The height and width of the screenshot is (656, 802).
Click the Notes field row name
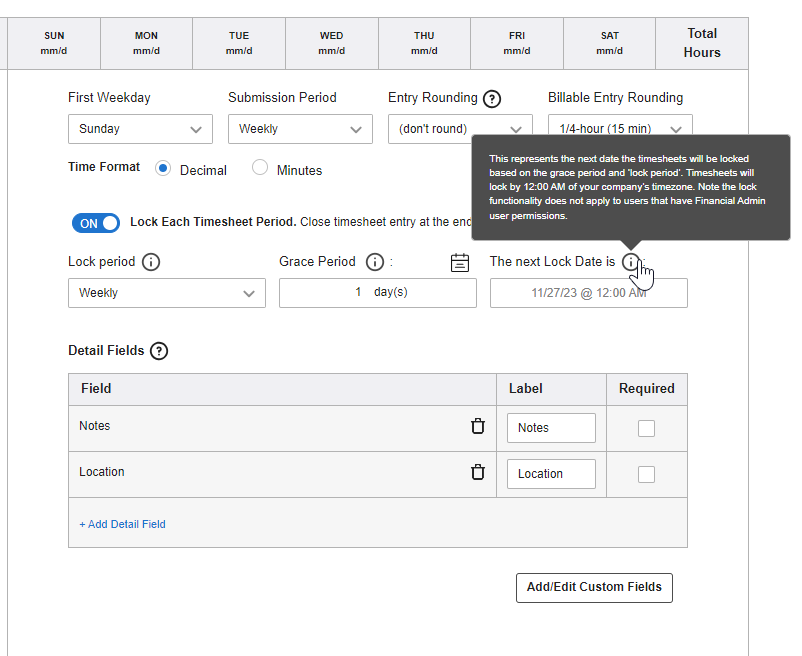click(95, 426)
